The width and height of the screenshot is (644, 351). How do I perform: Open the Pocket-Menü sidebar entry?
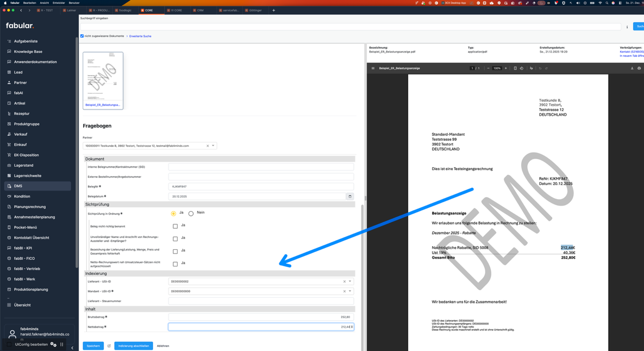point(26,227)
